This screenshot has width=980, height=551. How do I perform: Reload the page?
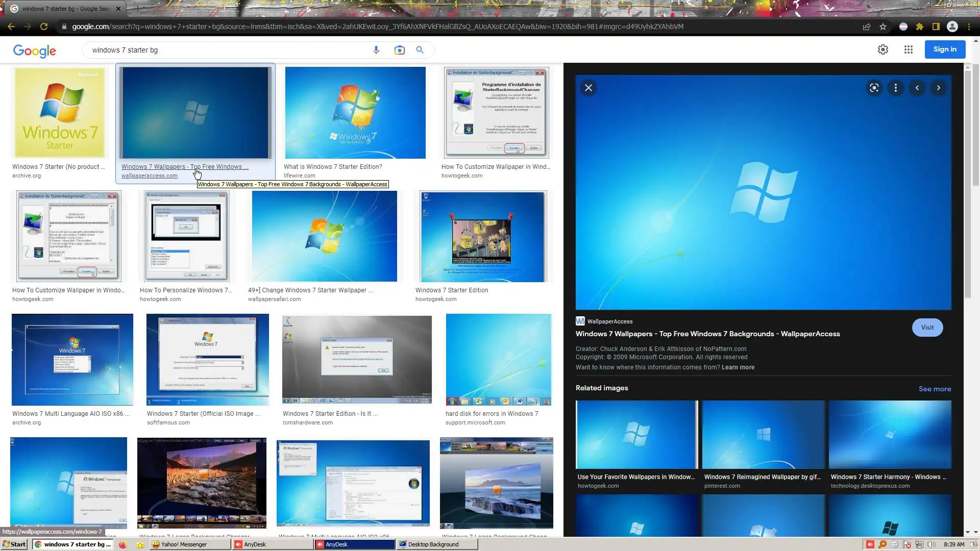(x=44, y=27)
